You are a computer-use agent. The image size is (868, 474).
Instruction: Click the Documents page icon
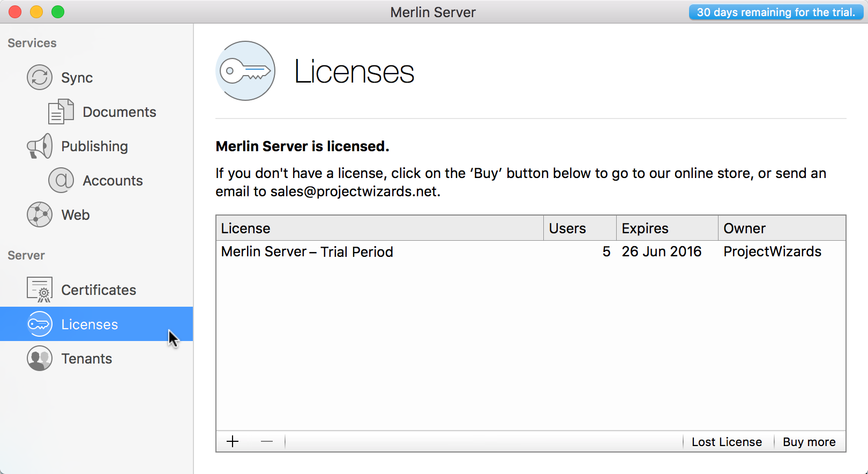point(61,112)
